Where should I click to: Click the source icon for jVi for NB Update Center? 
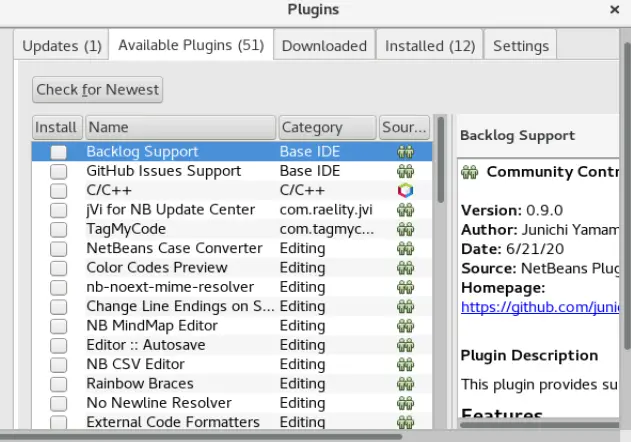coord(405,210)
